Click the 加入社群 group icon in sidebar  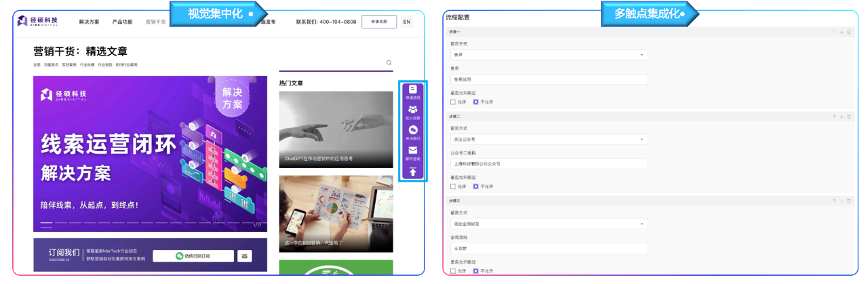[x=412, y=110]
